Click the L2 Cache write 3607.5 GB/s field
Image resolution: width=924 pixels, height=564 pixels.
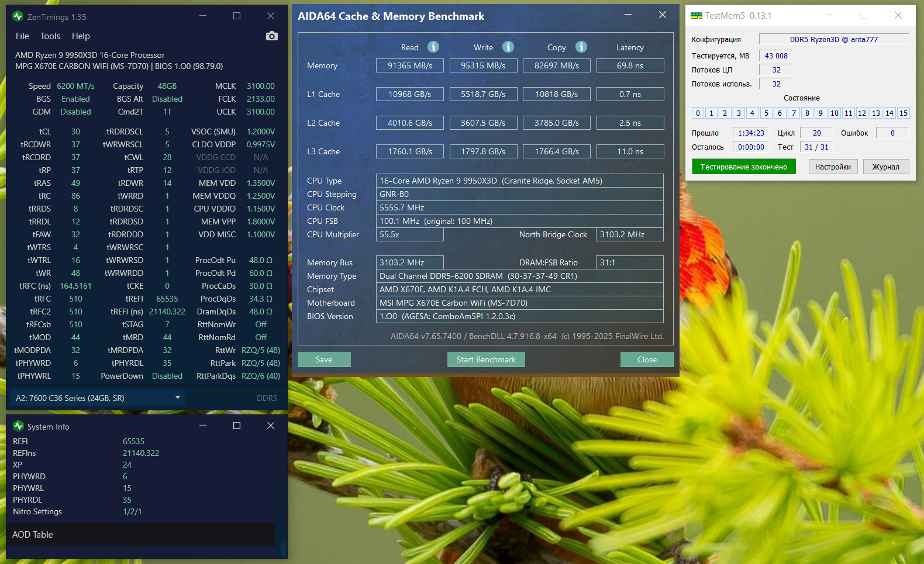[483, 123]
